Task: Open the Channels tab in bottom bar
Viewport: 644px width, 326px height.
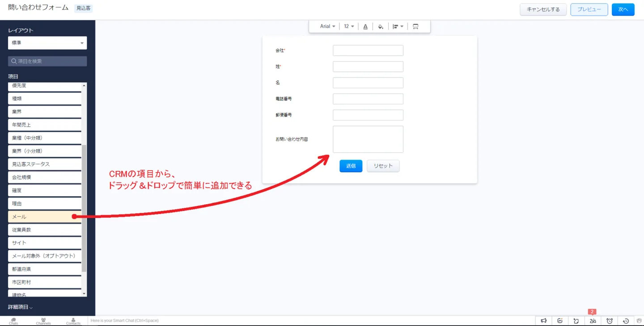Action: [x=43, y=321]
